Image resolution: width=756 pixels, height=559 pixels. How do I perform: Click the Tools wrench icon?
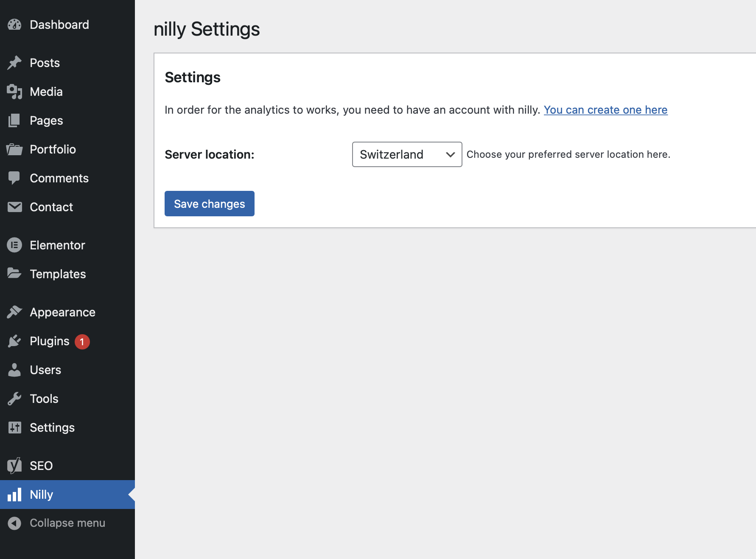click(x=14, y=399)
